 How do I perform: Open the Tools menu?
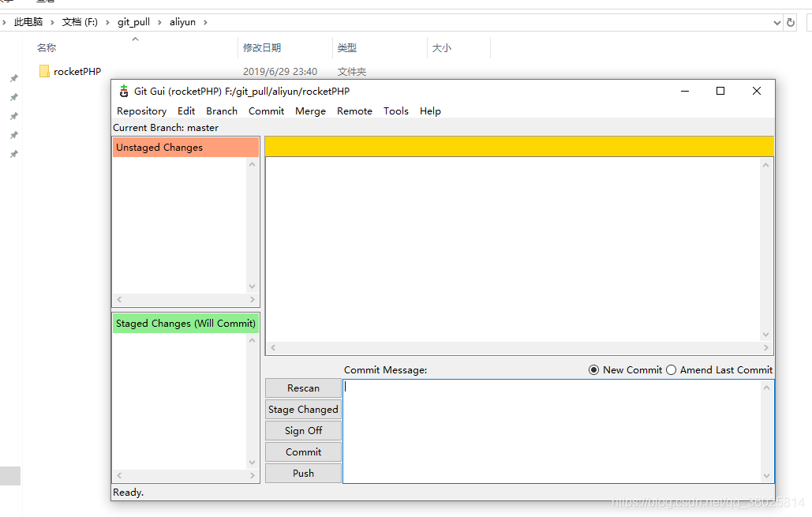tap(395, 111)
